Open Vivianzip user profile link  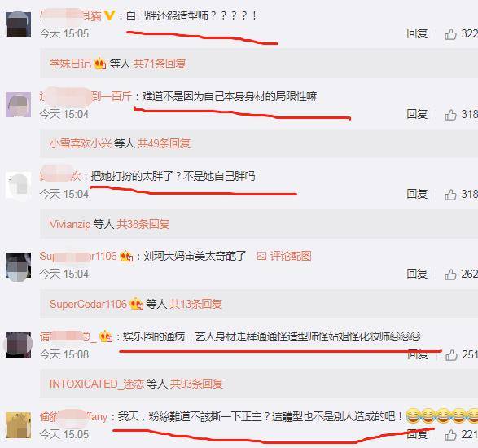pyautogui.click(x=70, y=224)
